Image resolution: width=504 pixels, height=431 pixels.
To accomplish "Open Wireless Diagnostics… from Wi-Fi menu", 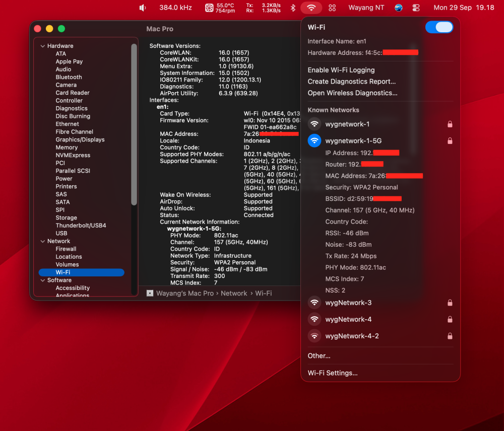I will pos(352,93).
